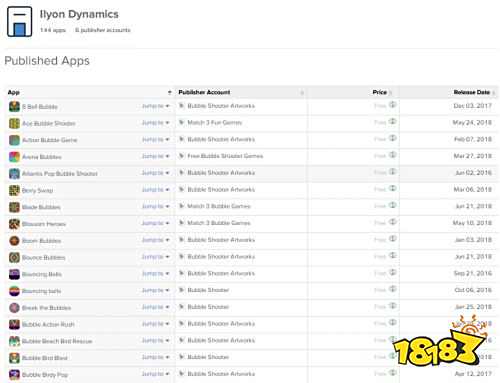Open Match 3 Bubble Games link in Blaze Bubbles row
Screen dimensions: 500x383
(219, 206)
